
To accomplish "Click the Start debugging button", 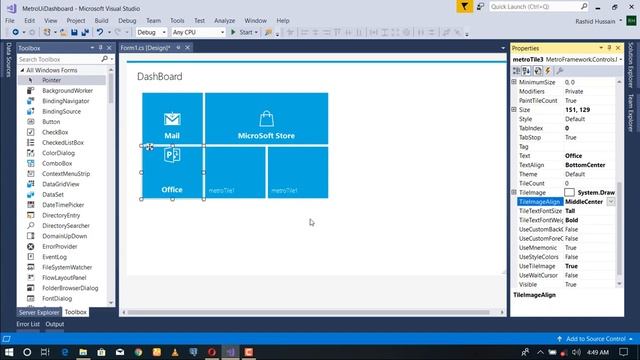I will 242,32.
